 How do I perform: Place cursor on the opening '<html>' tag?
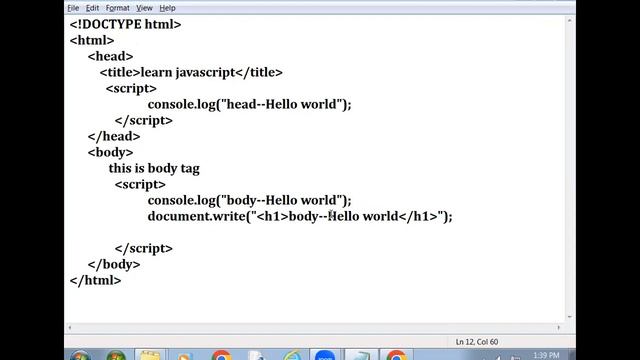(92, 40)
